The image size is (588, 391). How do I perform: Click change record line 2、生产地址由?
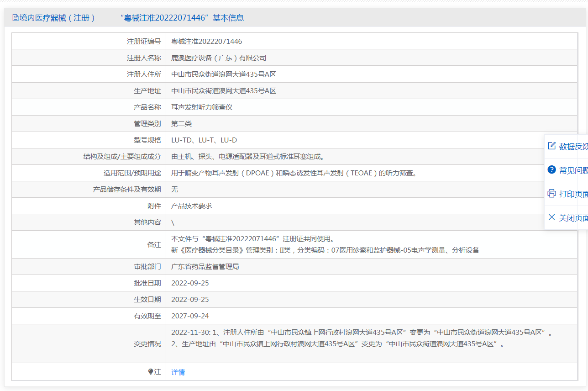coord(339,344)
